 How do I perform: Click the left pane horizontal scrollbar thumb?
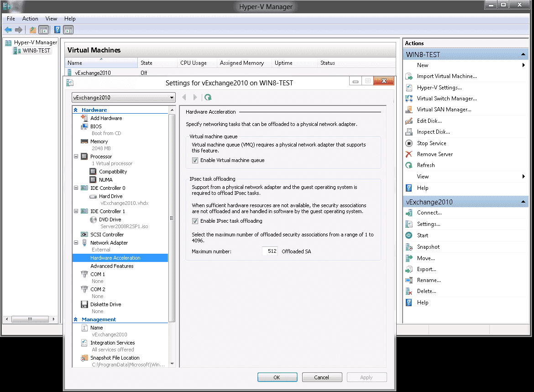click(30, 319)
